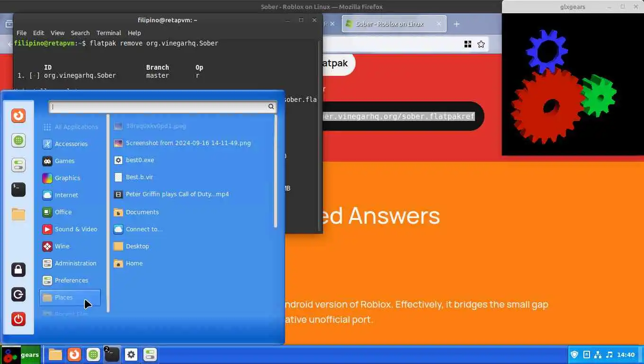Open the Internet category
This screenshot has width=644, height=364.
pos(70,195)
